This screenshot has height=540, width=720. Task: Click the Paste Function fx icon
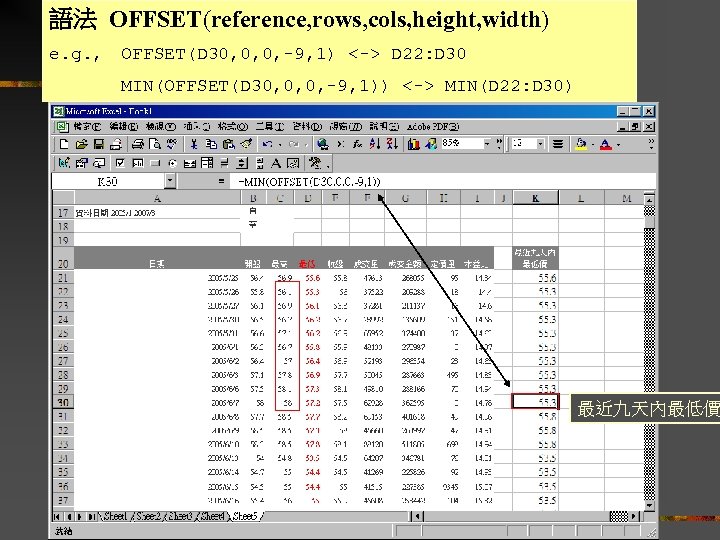coord(357,144)
